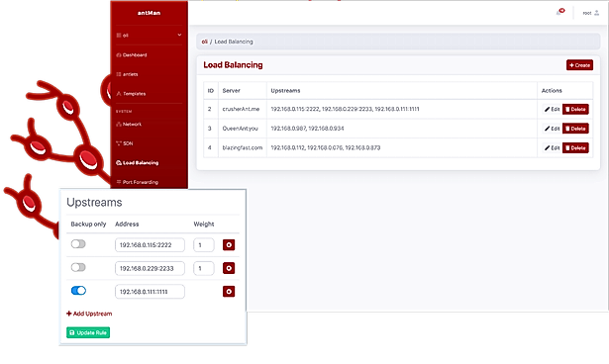
Task: Click the grid icon beside oli
Action: tap(119, 36)
